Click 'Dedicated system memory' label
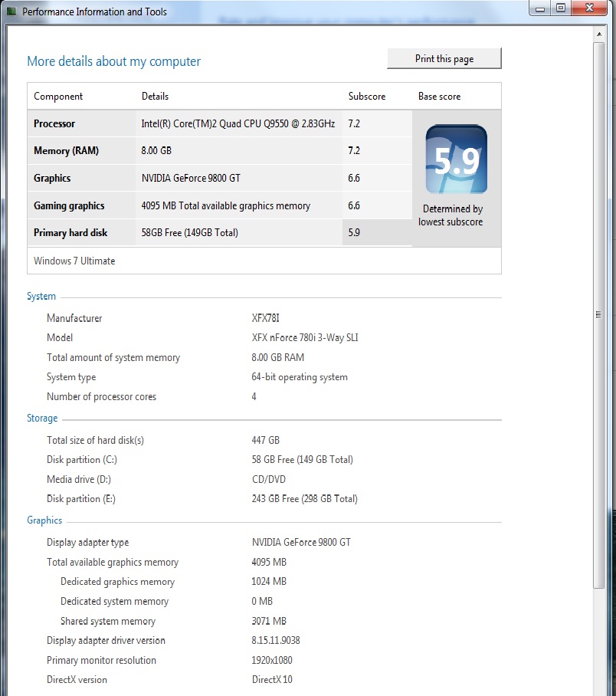 (114, 601)
